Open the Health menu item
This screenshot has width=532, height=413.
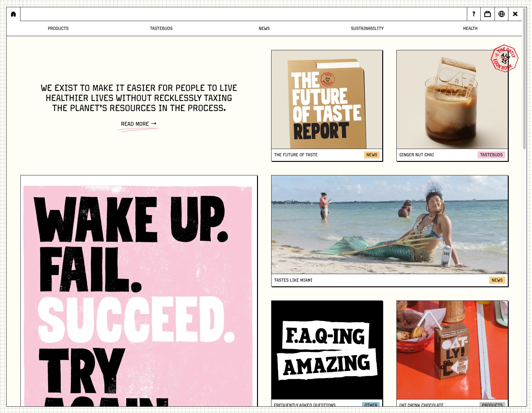pos(470,28)
